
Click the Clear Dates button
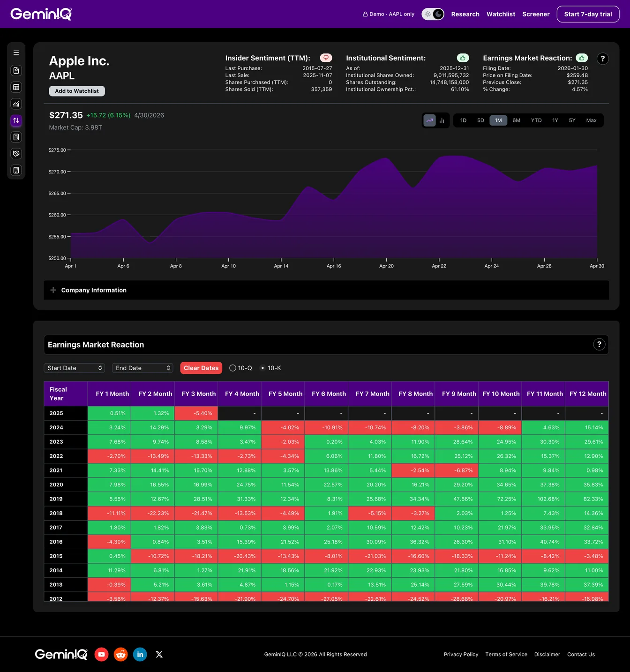pos(201,368)
